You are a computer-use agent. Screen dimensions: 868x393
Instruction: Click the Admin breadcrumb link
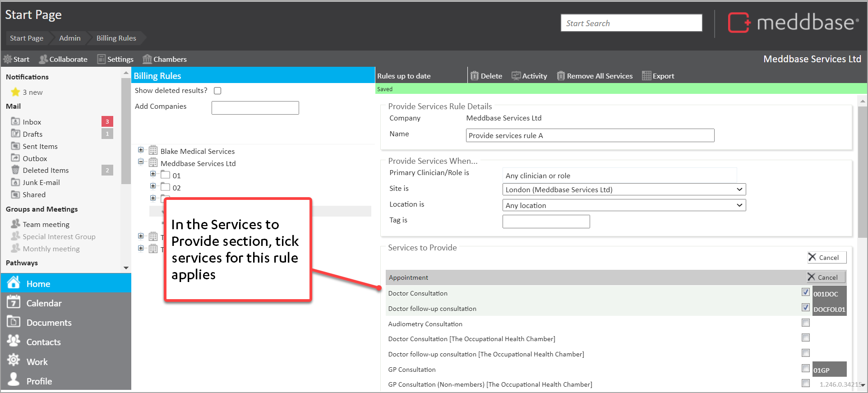coord(70,38)
